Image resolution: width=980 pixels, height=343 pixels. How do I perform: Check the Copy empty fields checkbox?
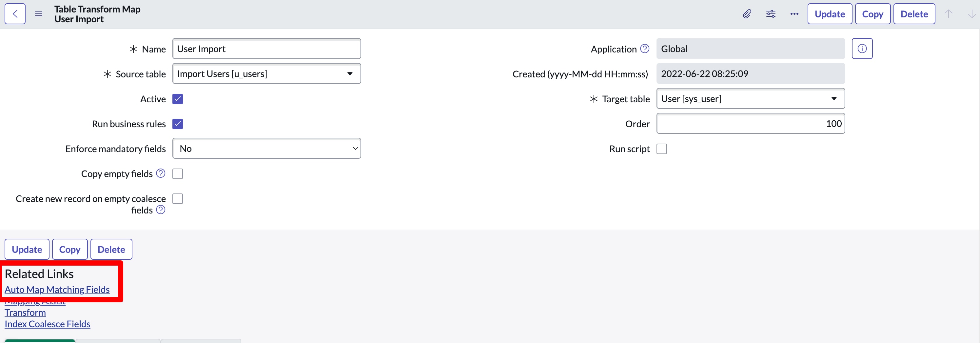click(x=178, y=174)
